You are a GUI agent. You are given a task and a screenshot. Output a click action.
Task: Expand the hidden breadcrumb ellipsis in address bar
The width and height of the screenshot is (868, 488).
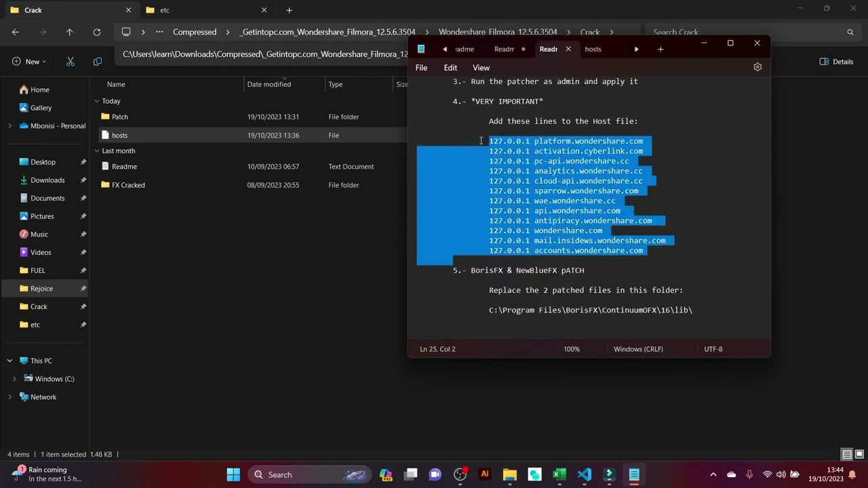pyautogui.click(x=159, y=32)
